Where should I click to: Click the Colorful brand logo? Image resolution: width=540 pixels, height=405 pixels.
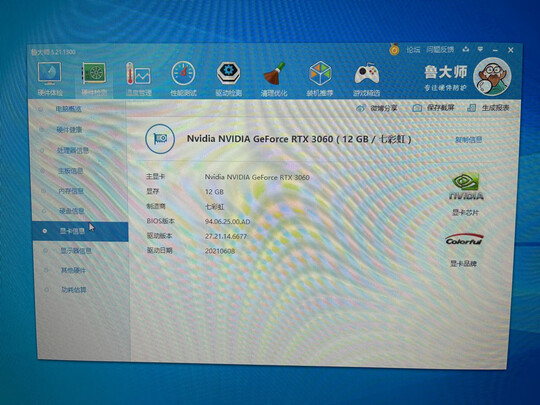point(464,239)
